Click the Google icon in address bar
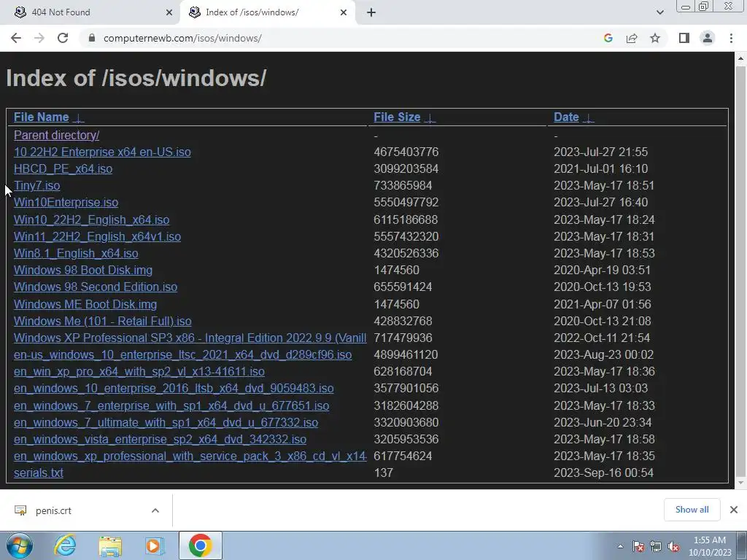 tap(608, 38)
